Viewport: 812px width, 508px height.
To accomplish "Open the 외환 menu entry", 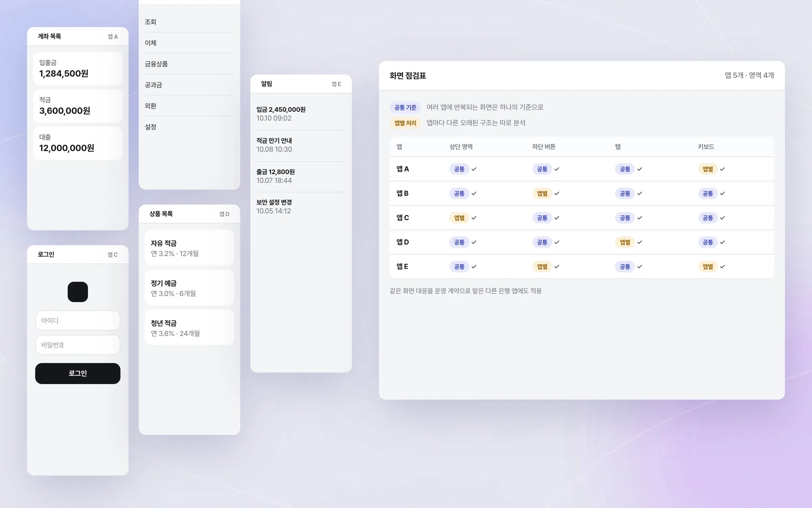I will coord(189,106).
